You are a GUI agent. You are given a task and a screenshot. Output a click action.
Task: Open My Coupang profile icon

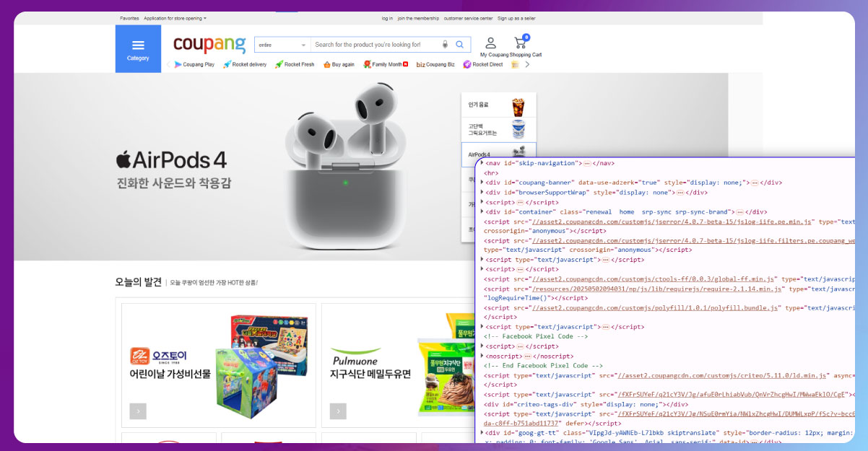pos(491,43)
